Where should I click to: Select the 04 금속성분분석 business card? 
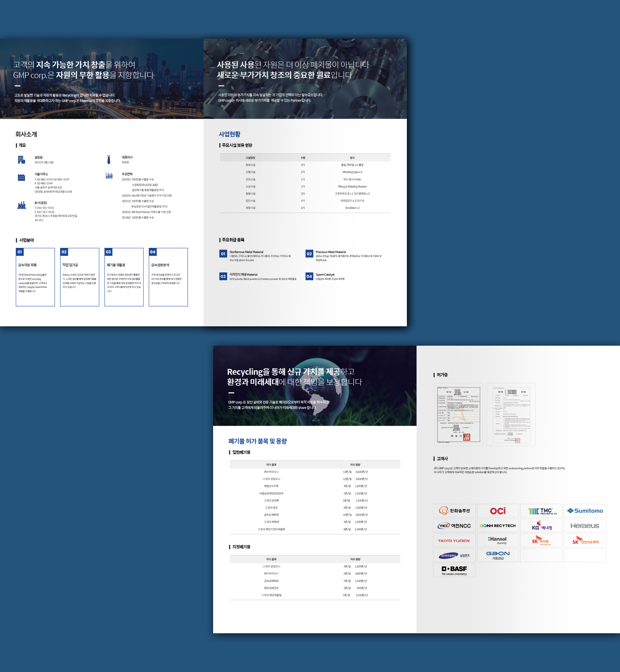point(168,277)
